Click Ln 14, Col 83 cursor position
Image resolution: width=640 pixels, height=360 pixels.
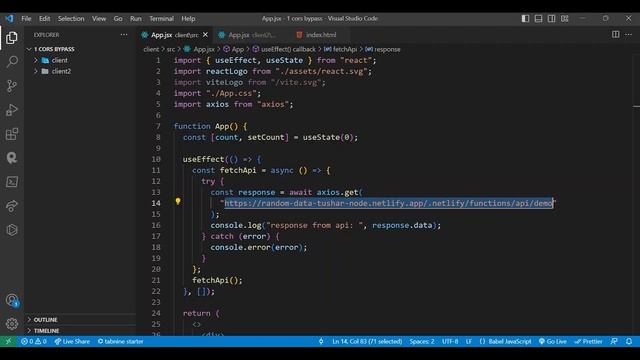(367, 341)
